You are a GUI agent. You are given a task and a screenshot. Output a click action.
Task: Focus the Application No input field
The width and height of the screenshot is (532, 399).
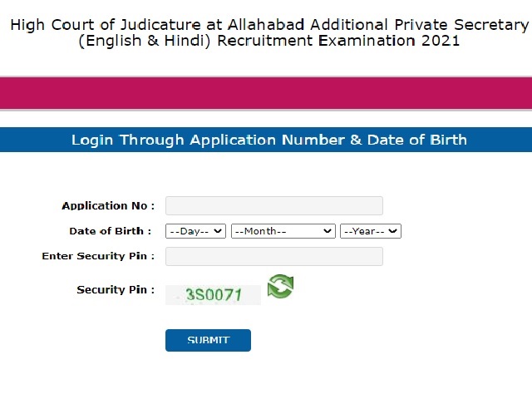(x=273, y=206)
